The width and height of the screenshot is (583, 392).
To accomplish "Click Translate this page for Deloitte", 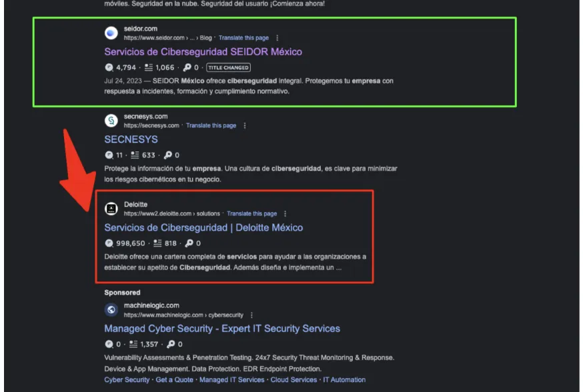I will (x=251, y=213).
